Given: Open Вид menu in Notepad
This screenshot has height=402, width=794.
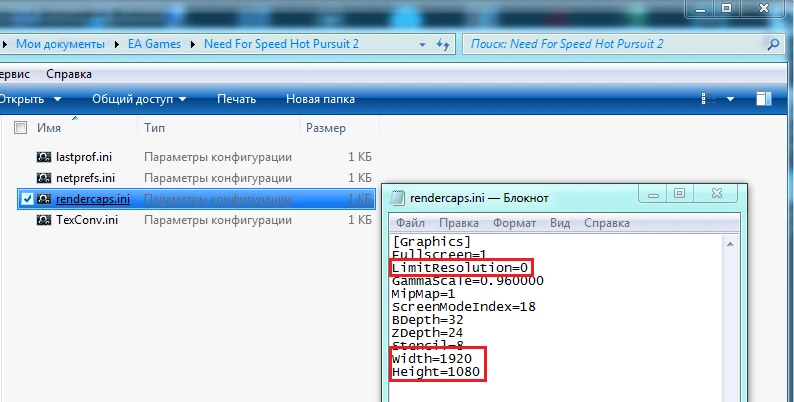Looking at the screenshot, I should (560, 223).
